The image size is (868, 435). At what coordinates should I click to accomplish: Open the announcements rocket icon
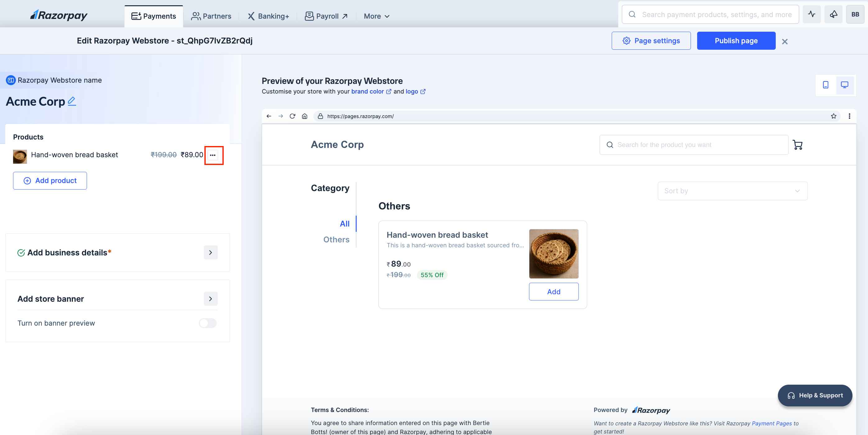click(833, 14)
